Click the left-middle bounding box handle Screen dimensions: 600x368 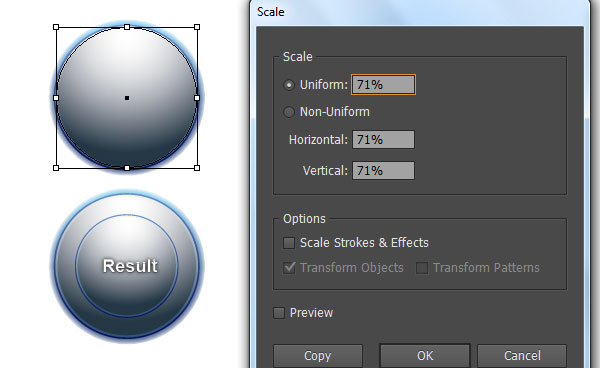pyautogui.click(x=56, y=98)
